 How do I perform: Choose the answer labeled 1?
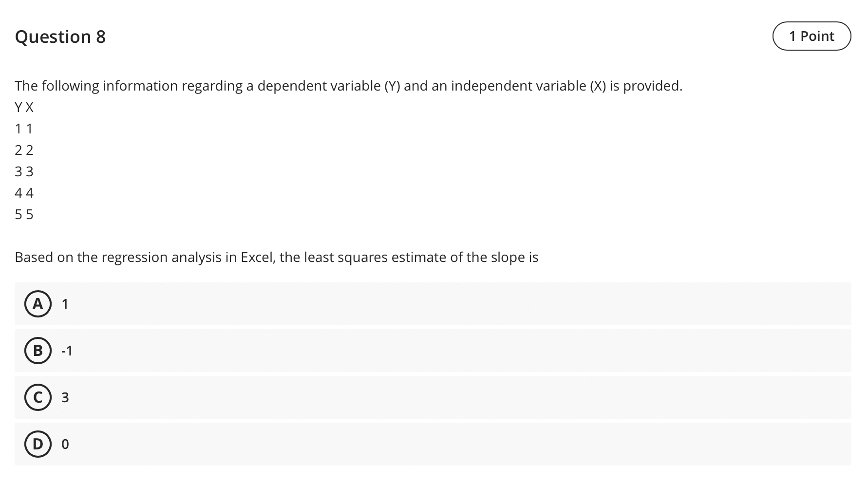click(x=64, y=304)
